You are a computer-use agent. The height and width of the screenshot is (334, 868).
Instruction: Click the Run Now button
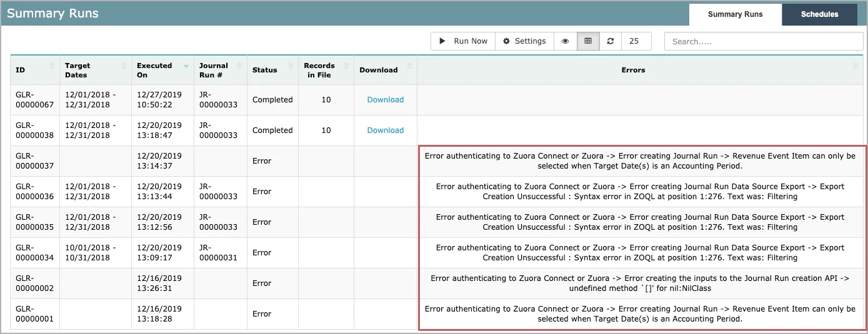[463, 41]
